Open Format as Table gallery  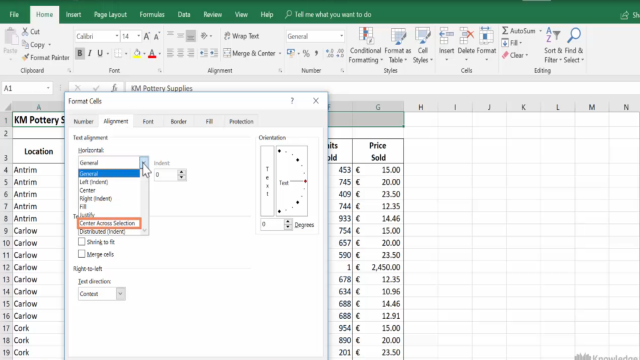click(398, 45)
